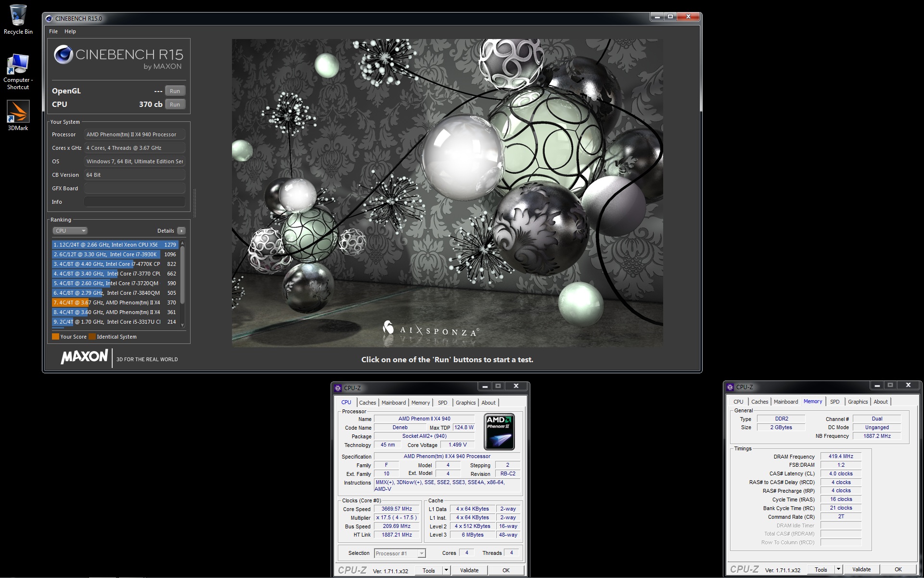924x578 pixels.
Task: Click the MAXON logo at bottom of Cinebench
Action: coord(84,357)
